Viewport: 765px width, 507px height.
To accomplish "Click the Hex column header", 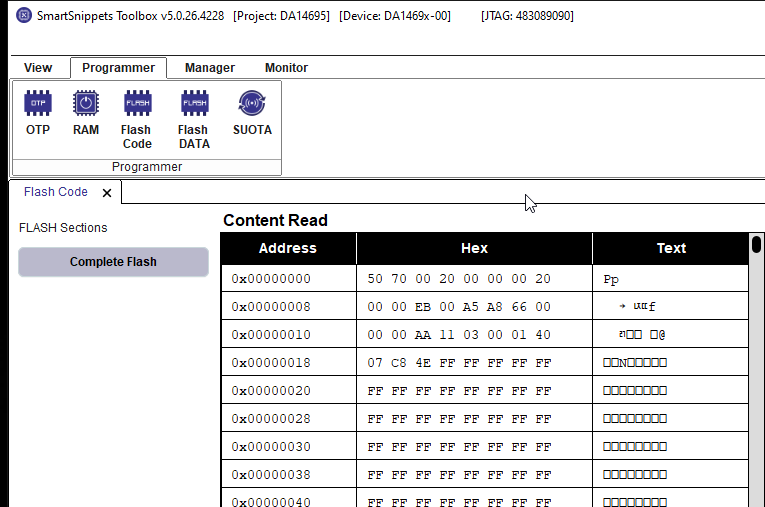I will pos(474,248).
